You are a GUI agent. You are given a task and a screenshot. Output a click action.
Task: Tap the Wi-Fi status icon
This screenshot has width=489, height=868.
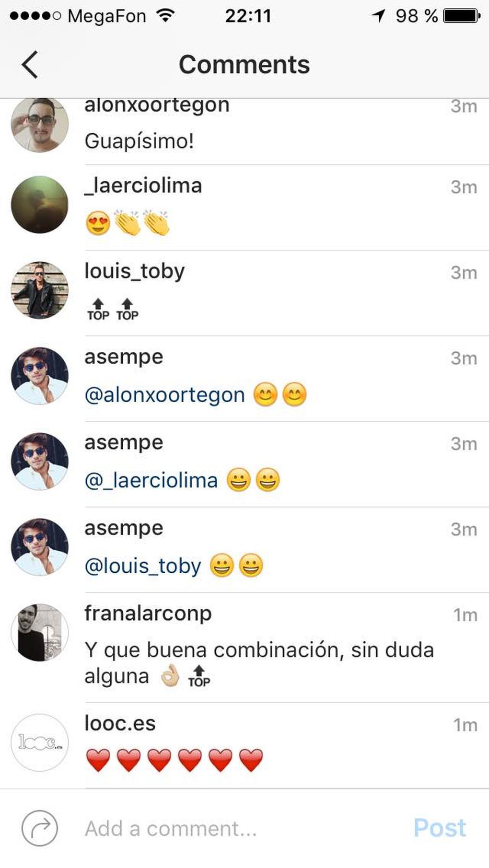click(x=165, y=16)
